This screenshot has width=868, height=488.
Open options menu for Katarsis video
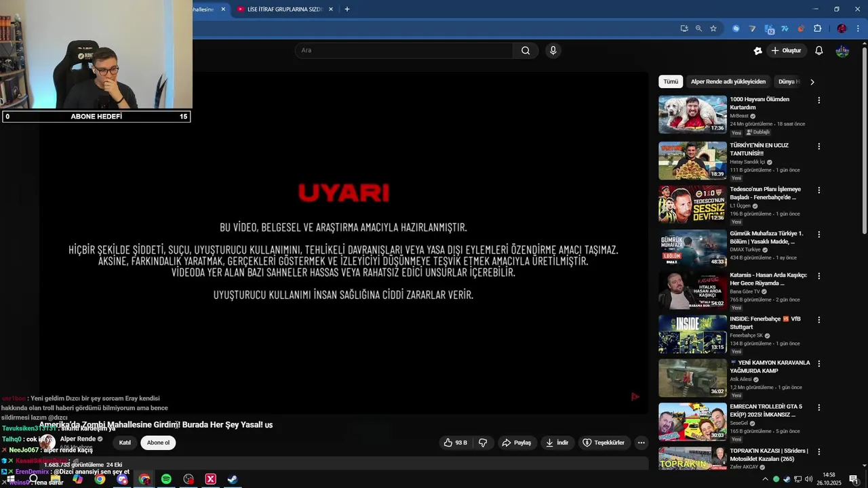818,277
